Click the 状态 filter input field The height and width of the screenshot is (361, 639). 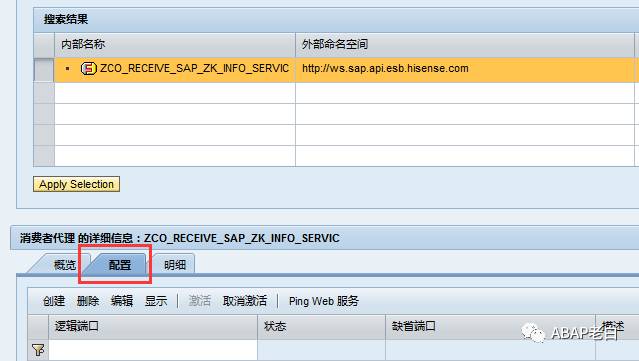point(322,350)
